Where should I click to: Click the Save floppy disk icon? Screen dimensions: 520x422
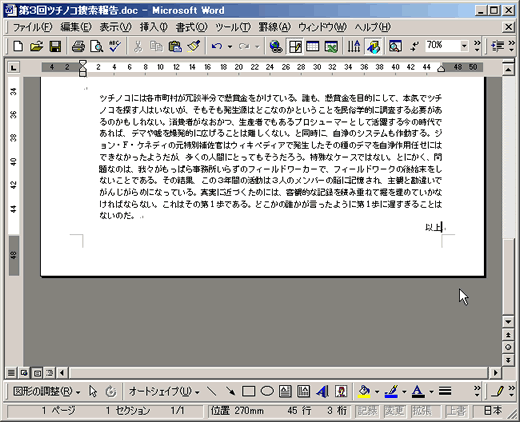click(55, 46)
